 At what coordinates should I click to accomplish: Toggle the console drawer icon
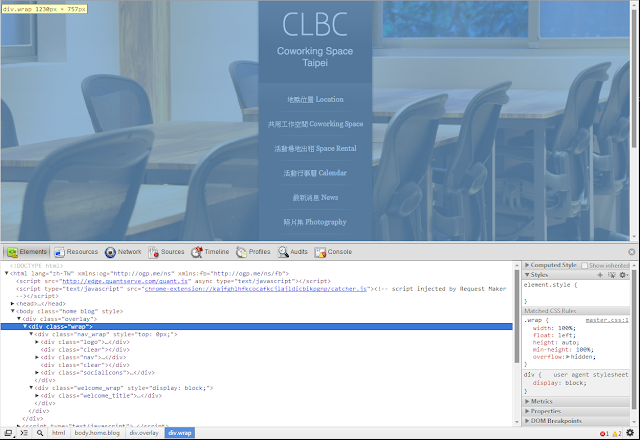coord(24,433)
